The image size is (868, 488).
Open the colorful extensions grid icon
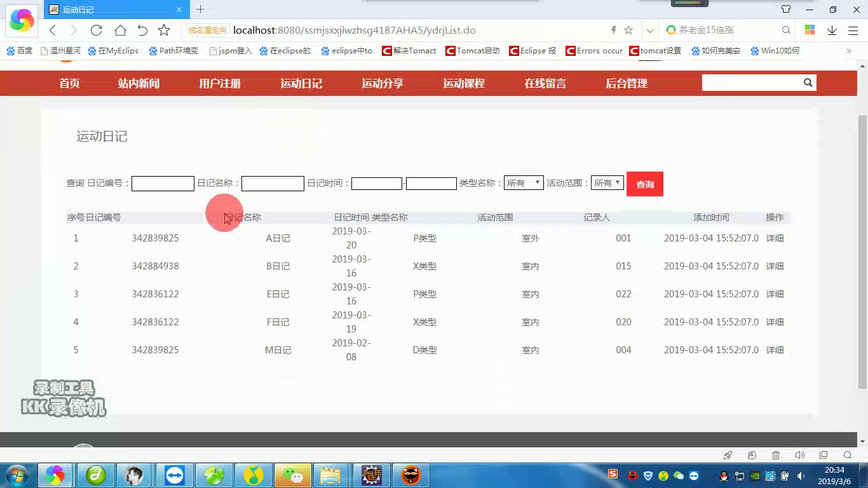810,30
